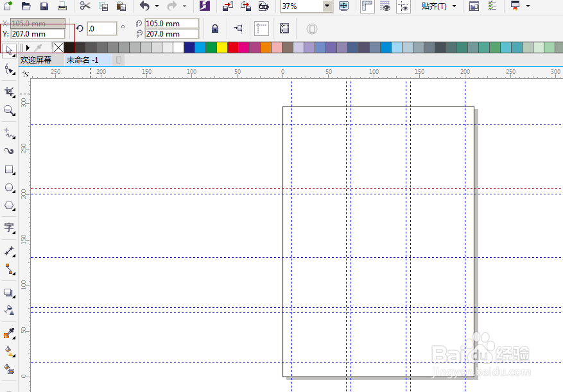Pick the white color swatch
563x392 pixels.
click(x=178, y=47)
